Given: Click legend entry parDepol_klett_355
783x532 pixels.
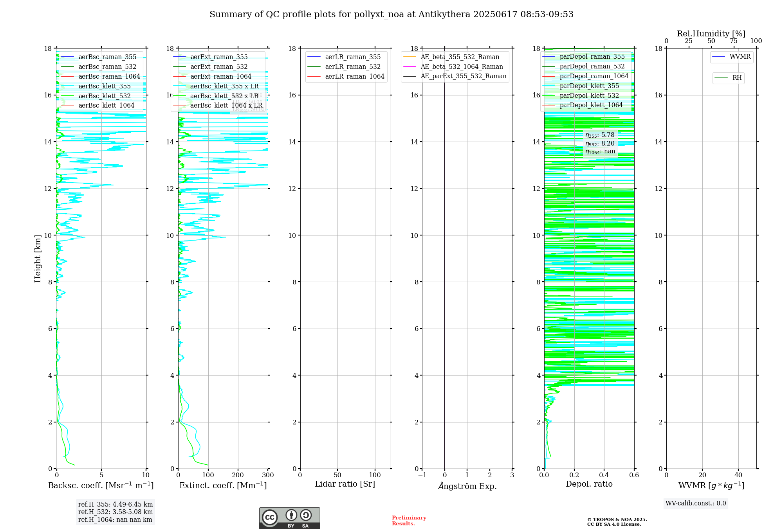Looking at the screenshot, I should [x=581, y=86].
